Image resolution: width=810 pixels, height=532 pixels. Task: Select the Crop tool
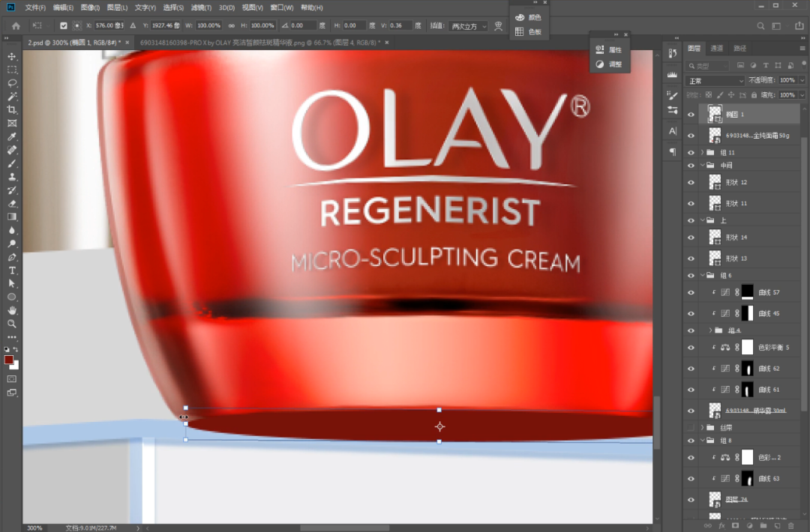12,110
